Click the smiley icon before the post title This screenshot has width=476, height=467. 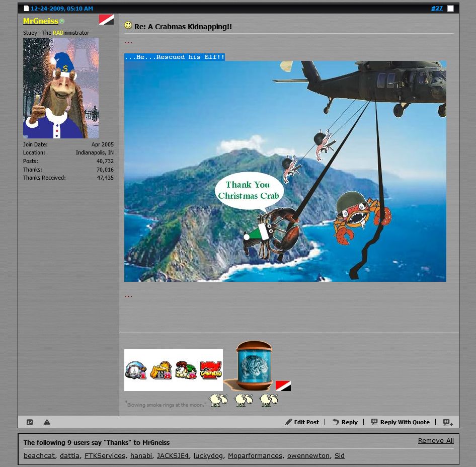click(128, 25)
